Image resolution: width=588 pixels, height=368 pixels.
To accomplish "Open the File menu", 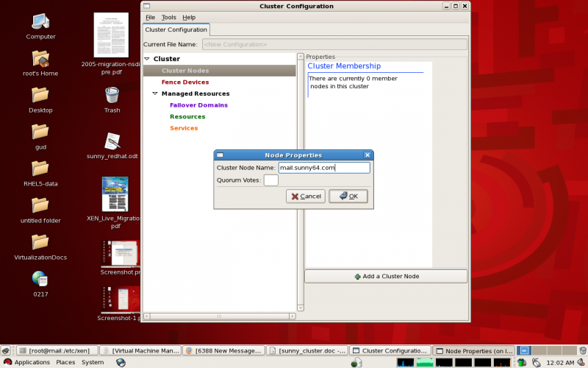I will tap(151, 17).
